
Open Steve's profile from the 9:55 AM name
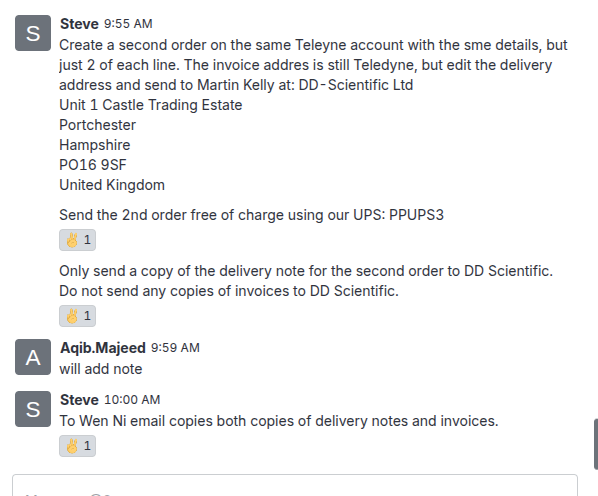(79, 24)
